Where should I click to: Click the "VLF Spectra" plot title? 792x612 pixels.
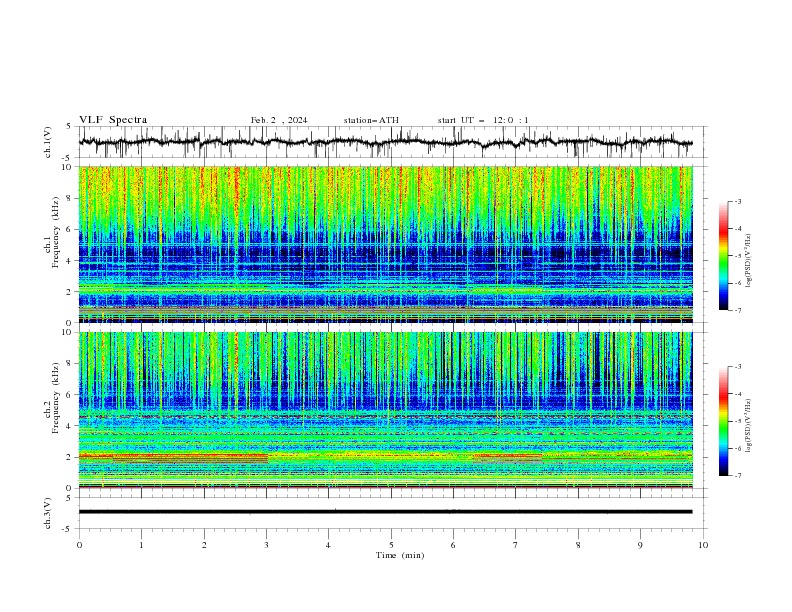coord(113,120)
